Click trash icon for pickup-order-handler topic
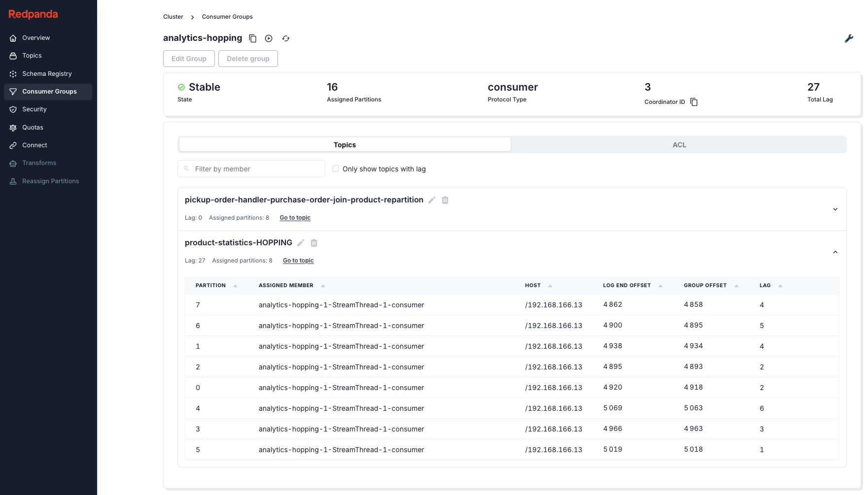The image size is (868, 495). click(x=445, y=200)
